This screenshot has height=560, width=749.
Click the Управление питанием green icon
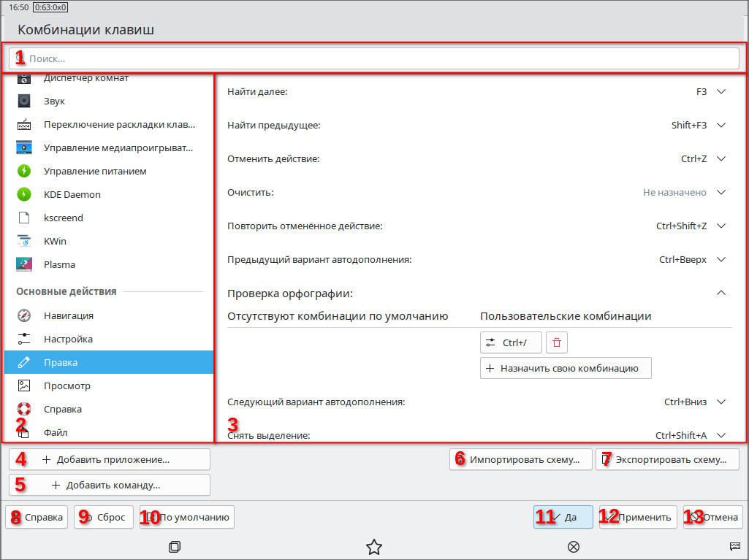pos(24,171)
